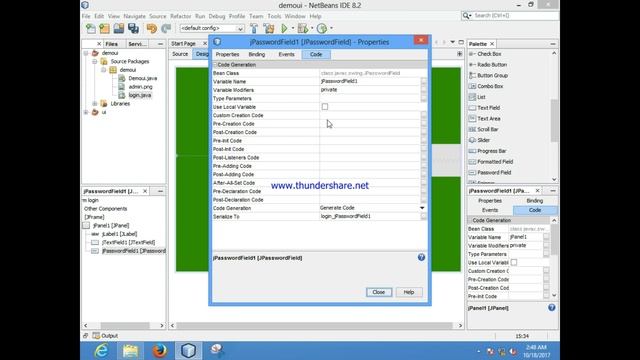Click the help icon in the properties dialog
The image size is (640, 360).
[421, 257]
